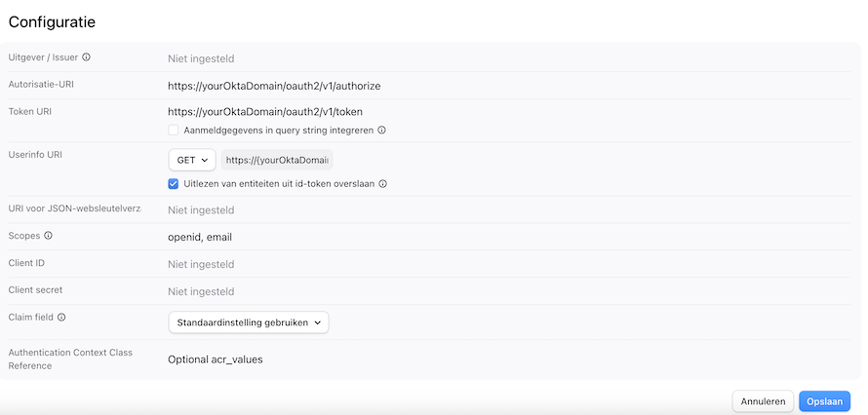Click the Client secret Niet ingesteld field
Viewport: 868px width, 415px height.
(x=201, y=291)
